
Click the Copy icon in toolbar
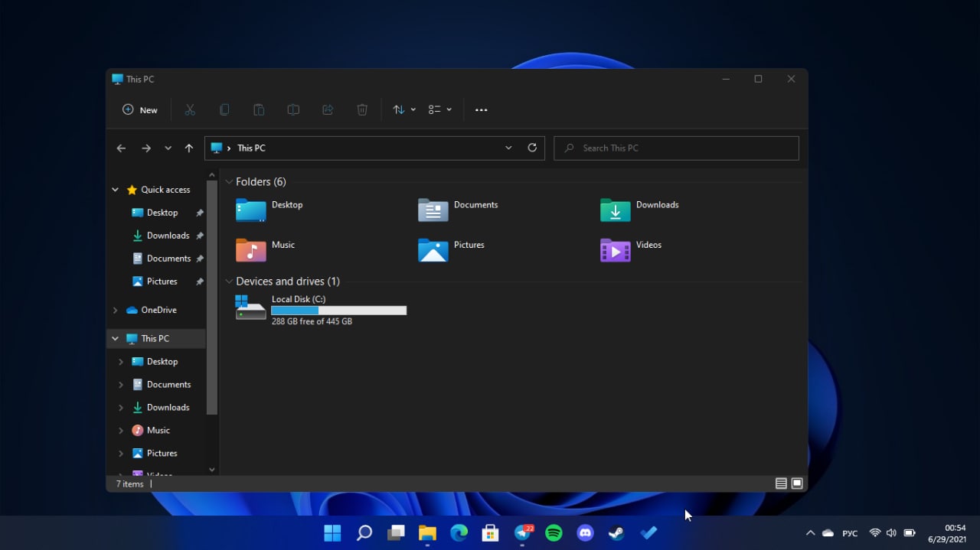(x=224, y=110)
